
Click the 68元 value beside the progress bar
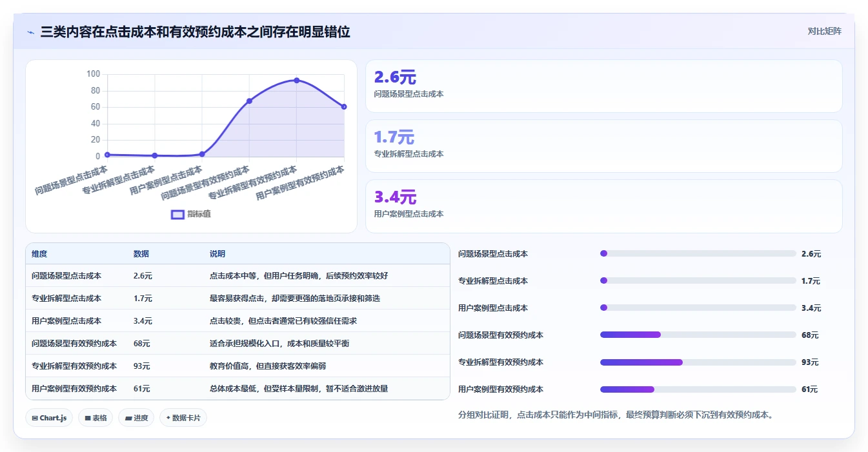coord(810,335)
